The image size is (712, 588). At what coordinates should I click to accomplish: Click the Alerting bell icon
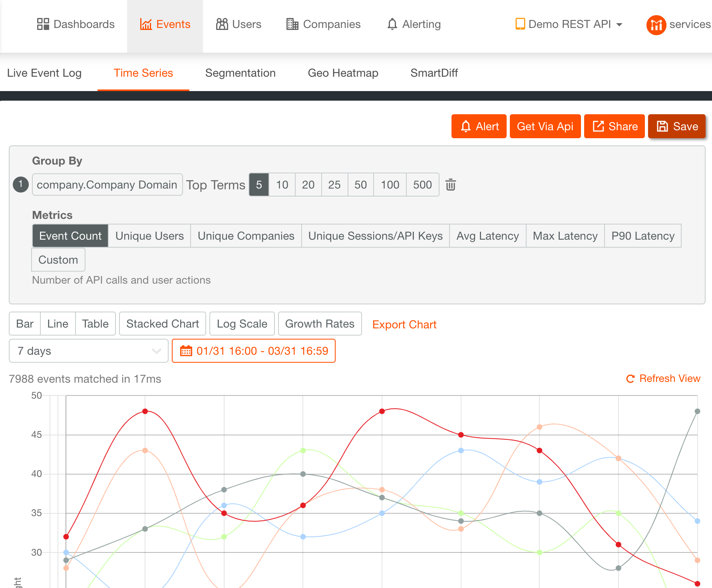point(393,24)
